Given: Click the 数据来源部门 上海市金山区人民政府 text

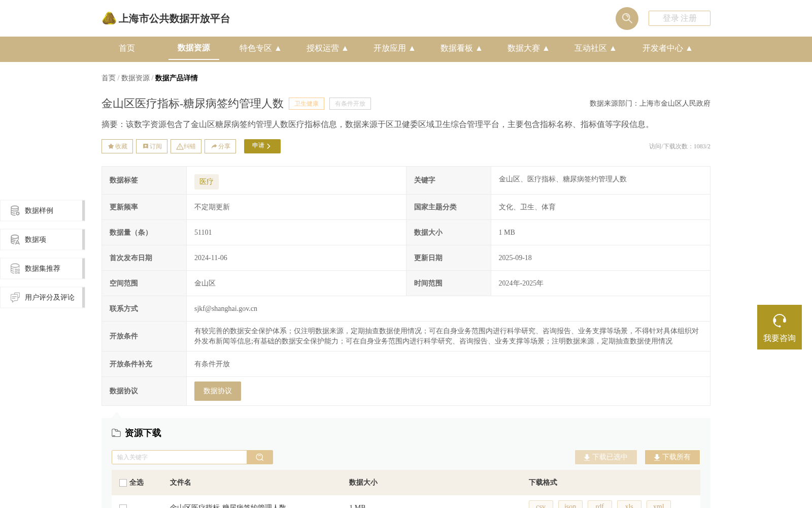Looking at the screenshot, I should click(650, 104).
